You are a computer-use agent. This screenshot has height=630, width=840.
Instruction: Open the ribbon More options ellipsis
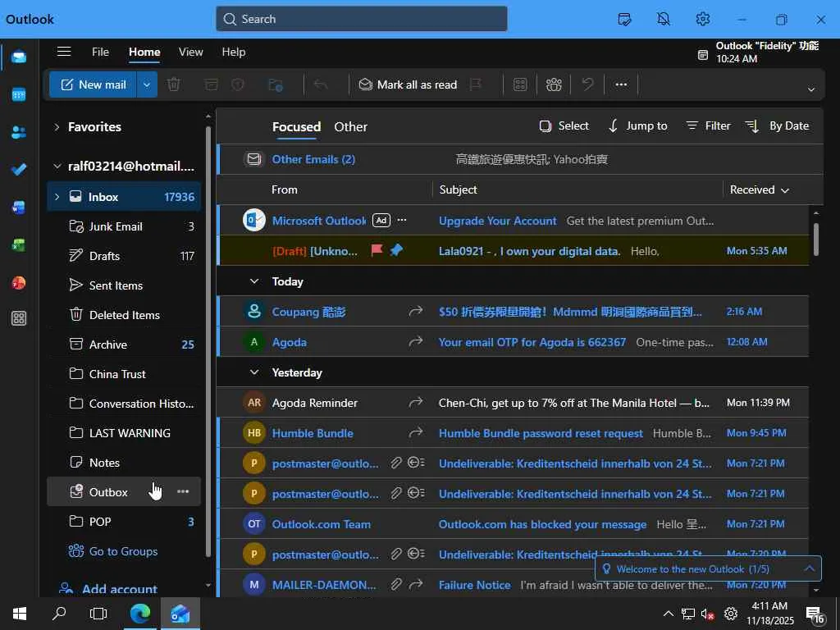click(x=621, y=84)
